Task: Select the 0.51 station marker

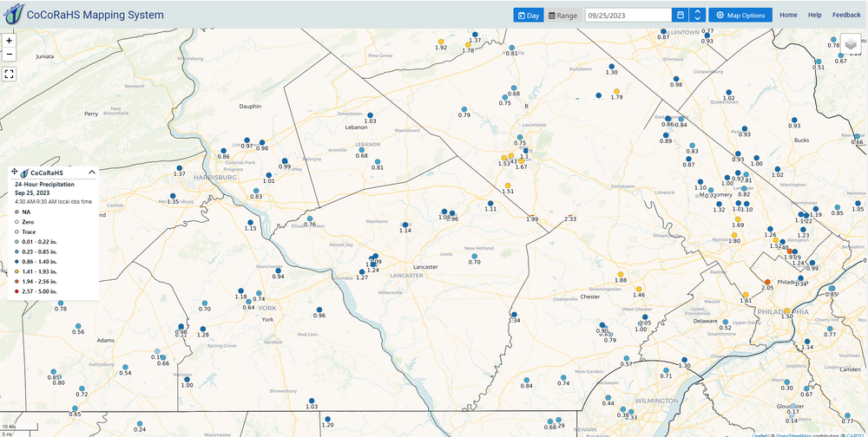Action: coord(819,62)
